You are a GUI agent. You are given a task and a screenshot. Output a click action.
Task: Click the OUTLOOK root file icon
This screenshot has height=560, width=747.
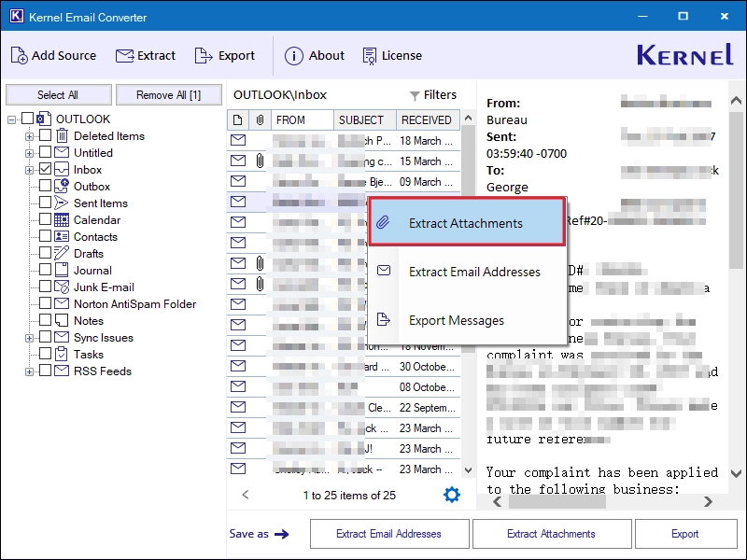(x=44, y=119)
